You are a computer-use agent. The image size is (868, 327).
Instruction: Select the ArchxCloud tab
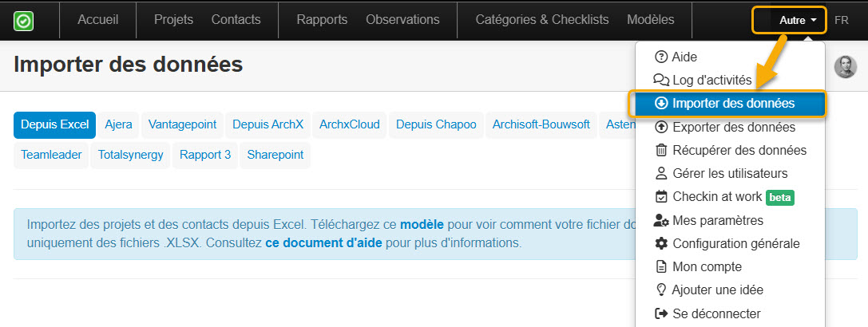(349, 125)
